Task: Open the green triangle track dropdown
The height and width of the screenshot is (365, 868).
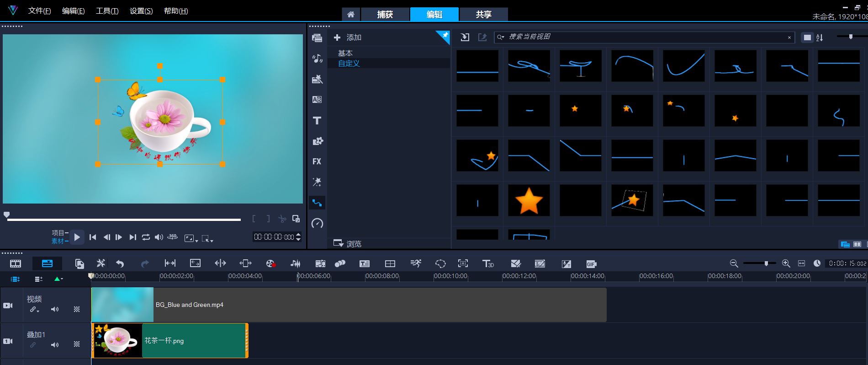Action: click(58, 279)
